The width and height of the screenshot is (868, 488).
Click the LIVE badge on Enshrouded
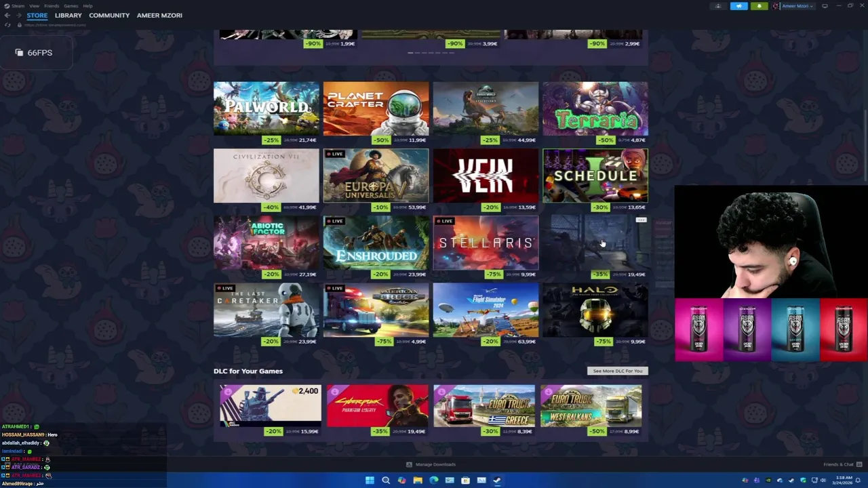335,221
